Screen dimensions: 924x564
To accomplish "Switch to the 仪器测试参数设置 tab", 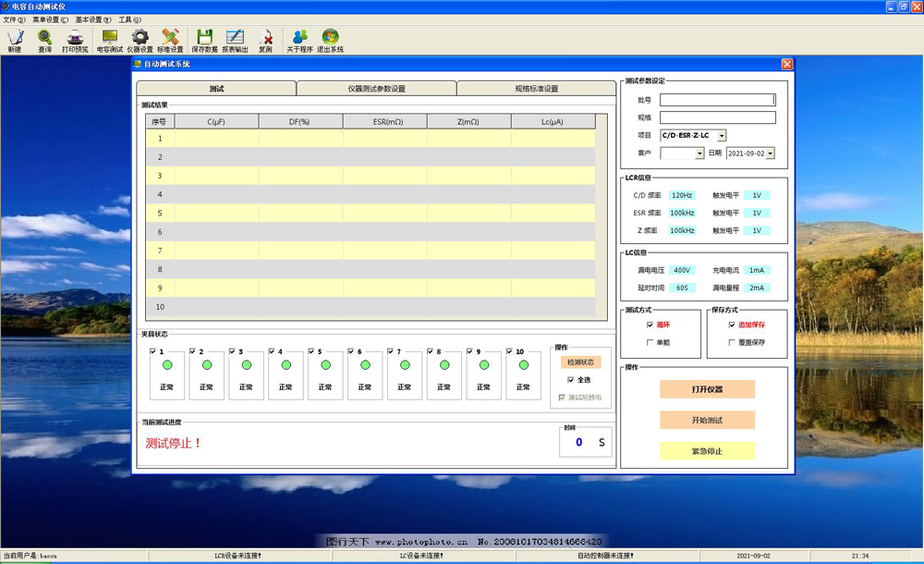I will 376,89.
